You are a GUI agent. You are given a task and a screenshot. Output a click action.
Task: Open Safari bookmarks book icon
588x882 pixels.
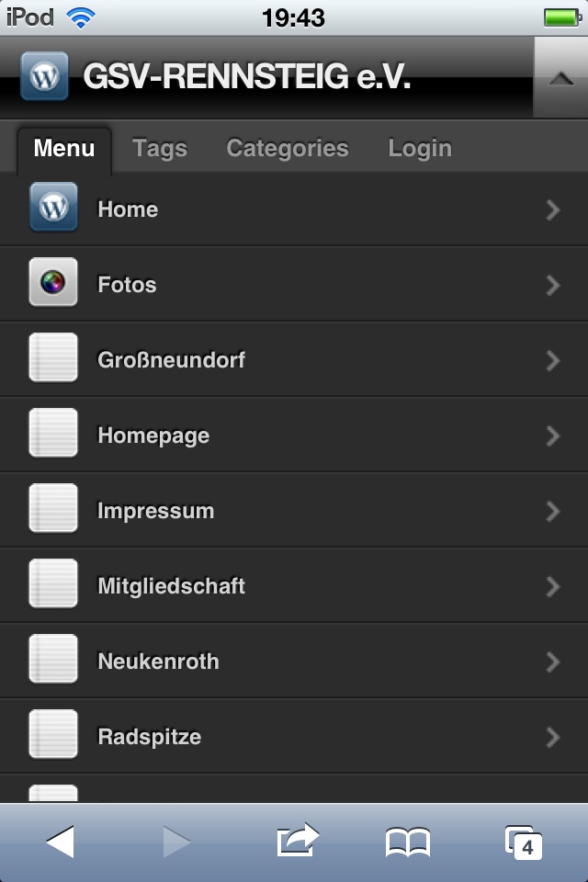[407, 842]
